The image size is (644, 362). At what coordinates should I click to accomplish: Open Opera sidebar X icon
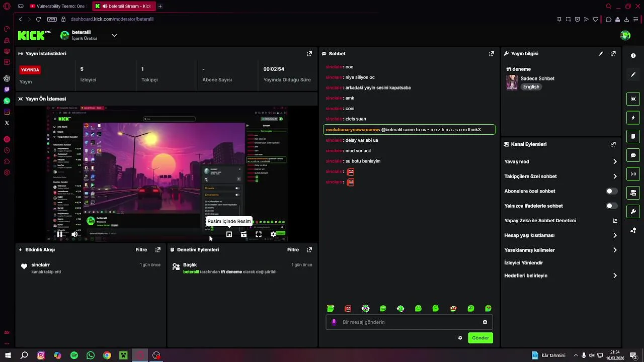(x=7, y=123)
